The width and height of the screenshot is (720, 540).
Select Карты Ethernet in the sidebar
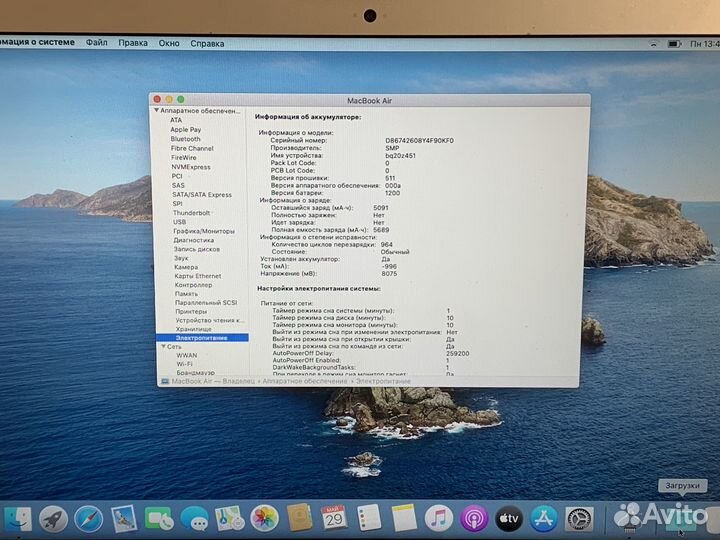pos(198,276)
